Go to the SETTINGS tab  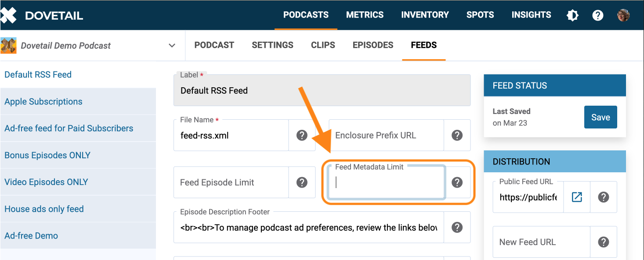click(272, 45)
